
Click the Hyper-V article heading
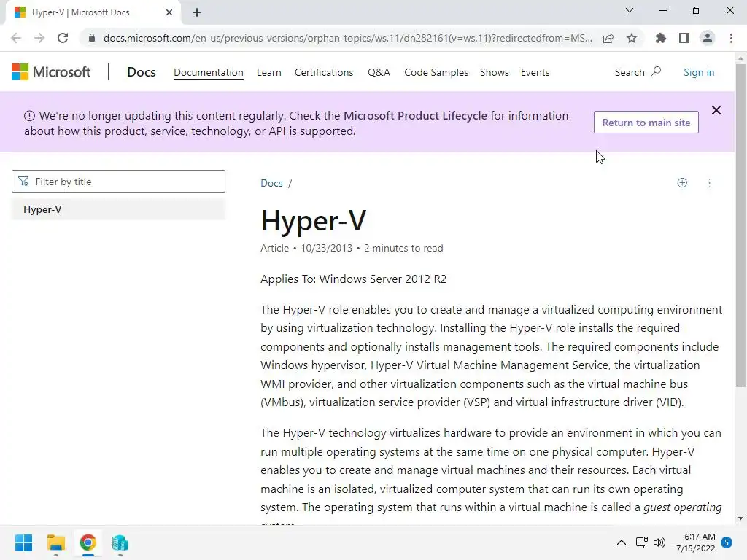[314, 220]
